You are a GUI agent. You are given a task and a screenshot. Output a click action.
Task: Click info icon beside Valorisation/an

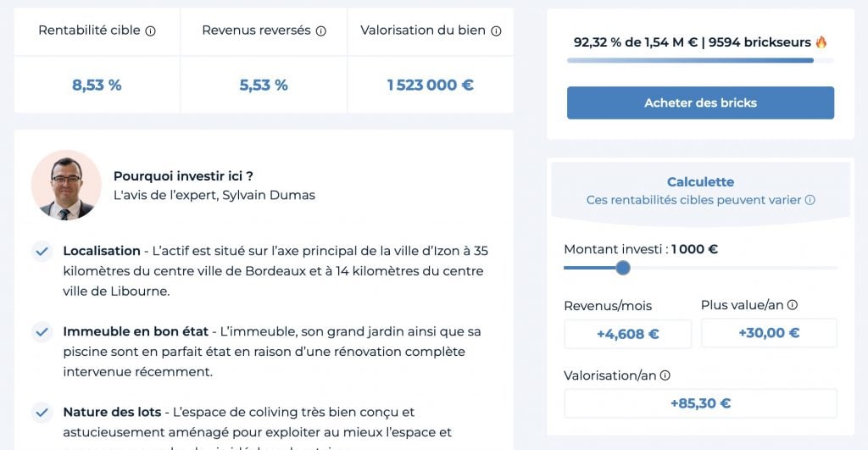point(665,375)
